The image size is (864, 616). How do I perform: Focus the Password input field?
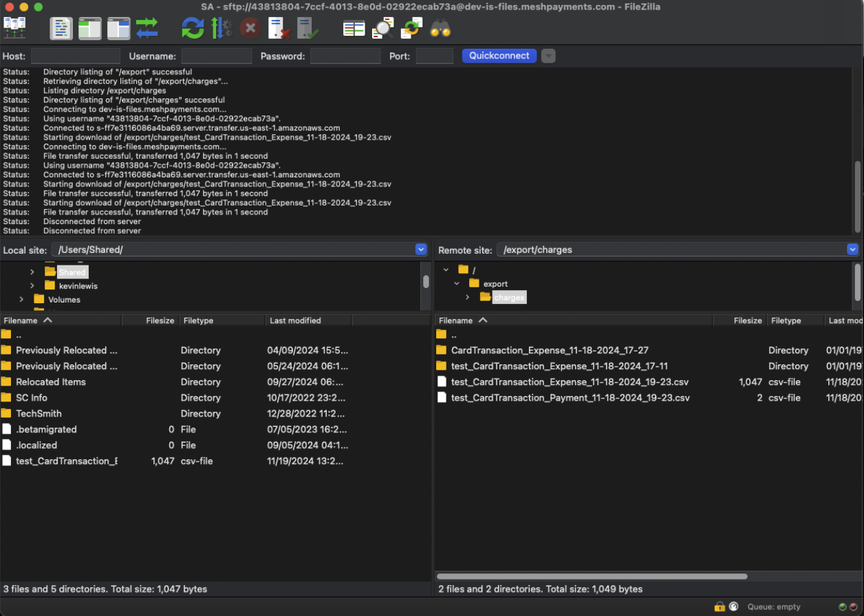click(x=345, y=56)
